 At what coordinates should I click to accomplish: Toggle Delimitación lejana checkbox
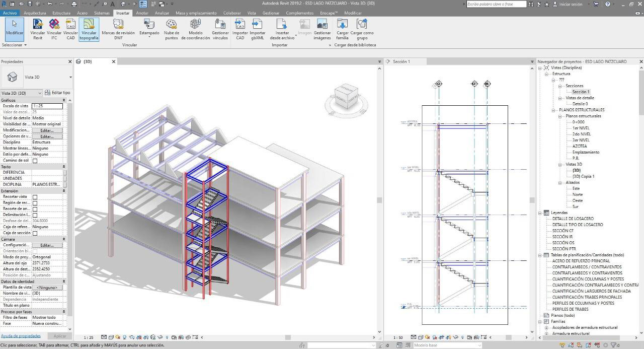35,215
